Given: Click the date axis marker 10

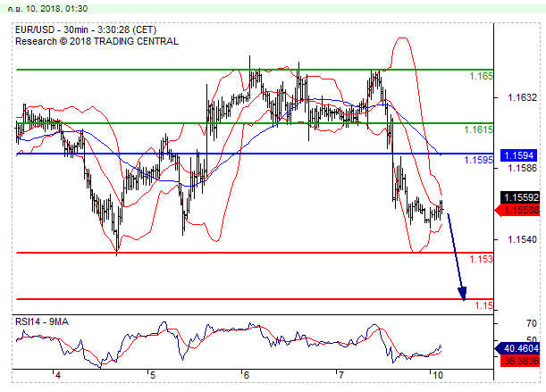Looking at the screenshot, I should click(437, 375).
